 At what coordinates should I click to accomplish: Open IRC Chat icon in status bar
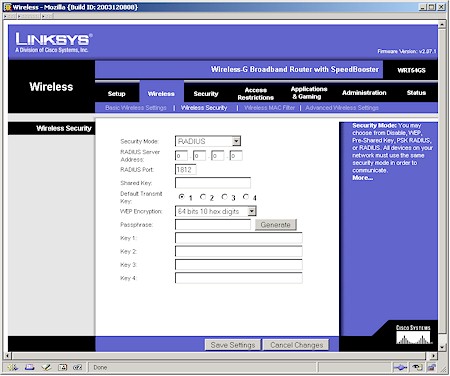click(x=77, y=367)
